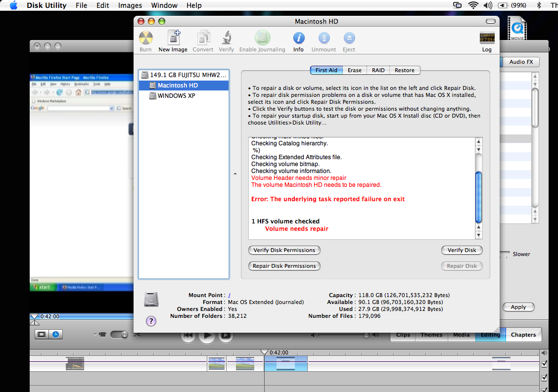The width and height of the screenshot is (558, 392).
Task: Click the iMovie timeline playhead at 0:42:00
Action: coord(264,352)
